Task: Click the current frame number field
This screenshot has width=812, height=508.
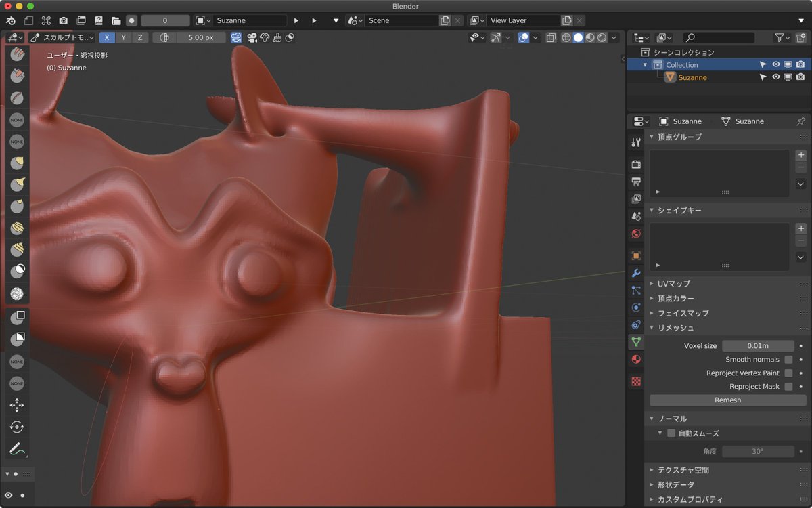Action: tap(165, 20)
